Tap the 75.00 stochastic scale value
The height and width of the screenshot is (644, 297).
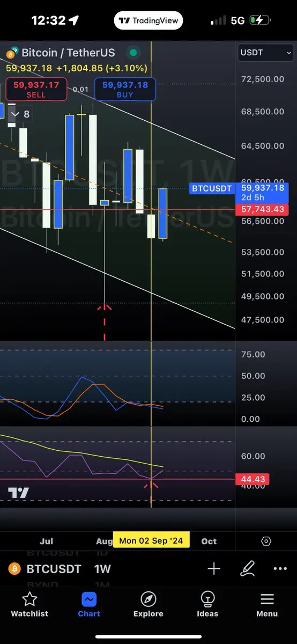(253, 354)
